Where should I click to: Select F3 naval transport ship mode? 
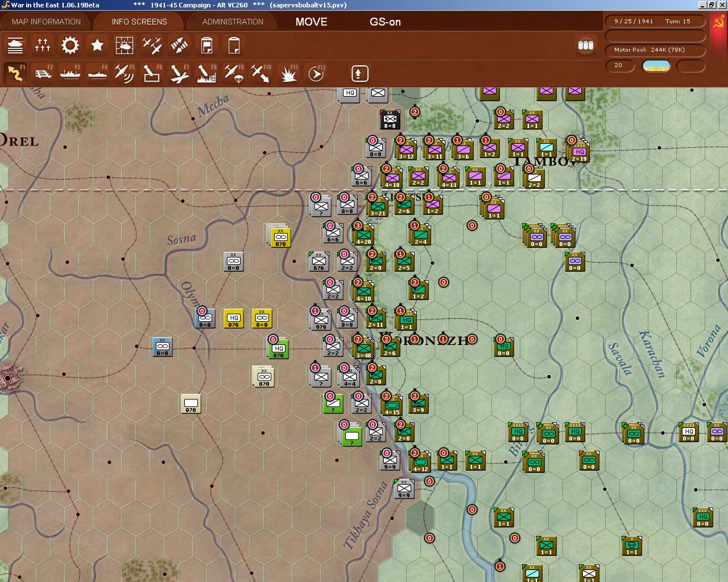point(70,73)
